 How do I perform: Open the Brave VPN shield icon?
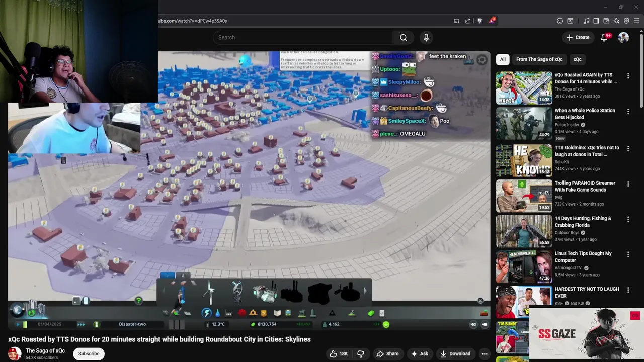pyautogui.click(x=626, y=21)
